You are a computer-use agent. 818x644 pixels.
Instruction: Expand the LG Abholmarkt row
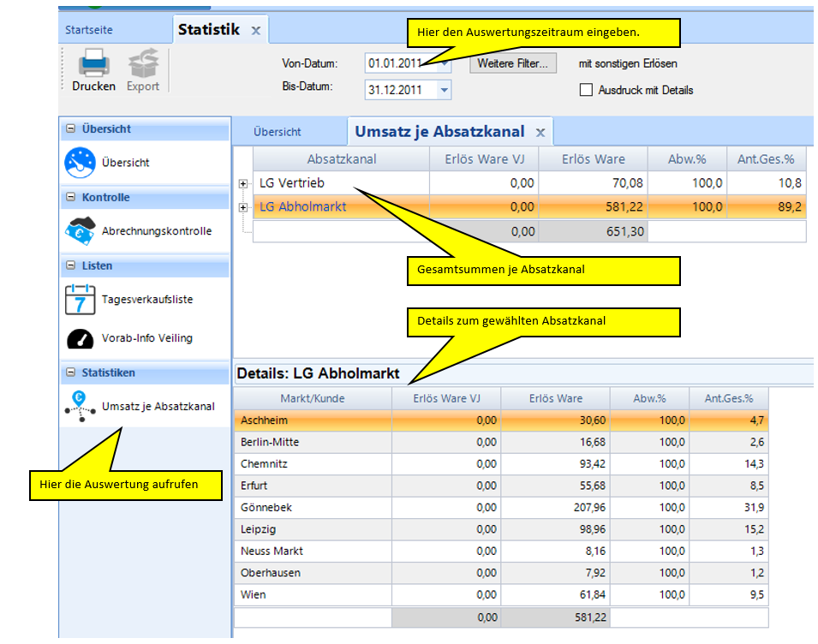[243, 206]
